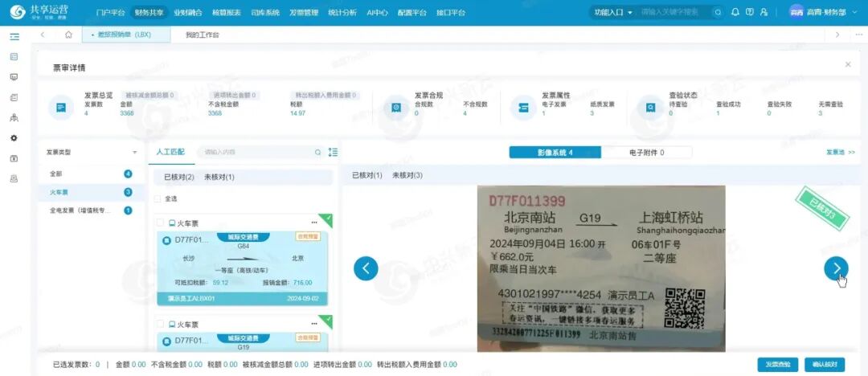Expand the 功能入口 dropdown
The image size is (868, 376).
pyautogui.click(x=612, y=12)
